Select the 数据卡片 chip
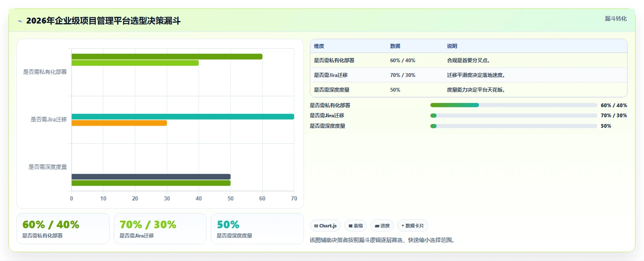 [413, 226]
